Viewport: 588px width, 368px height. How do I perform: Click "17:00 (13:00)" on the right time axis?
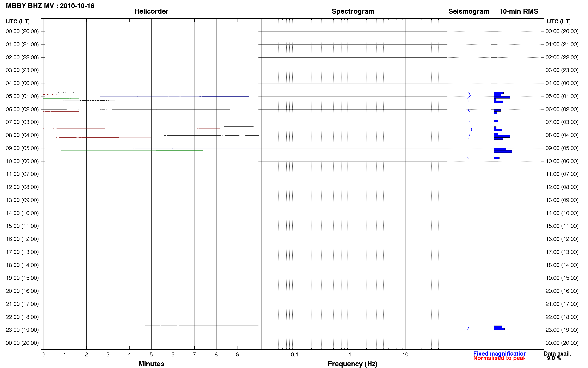[562, 252]
